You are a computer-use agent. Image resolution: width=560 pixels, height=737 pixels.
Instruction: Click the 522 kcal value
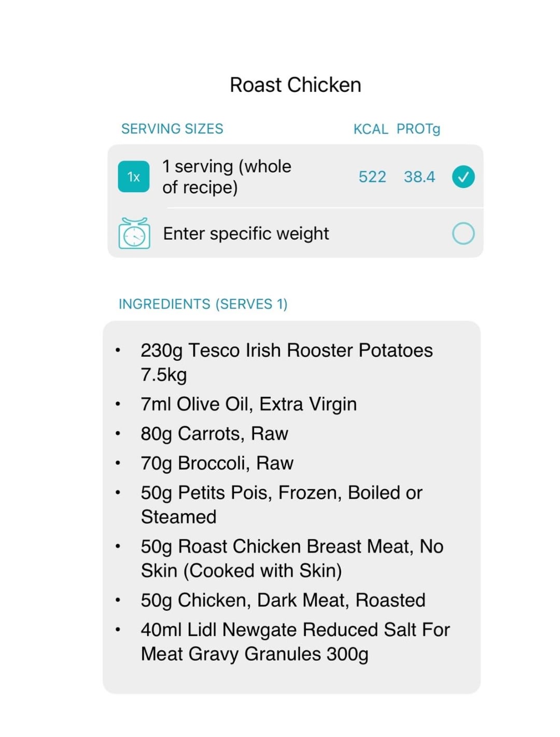(372, 177)
